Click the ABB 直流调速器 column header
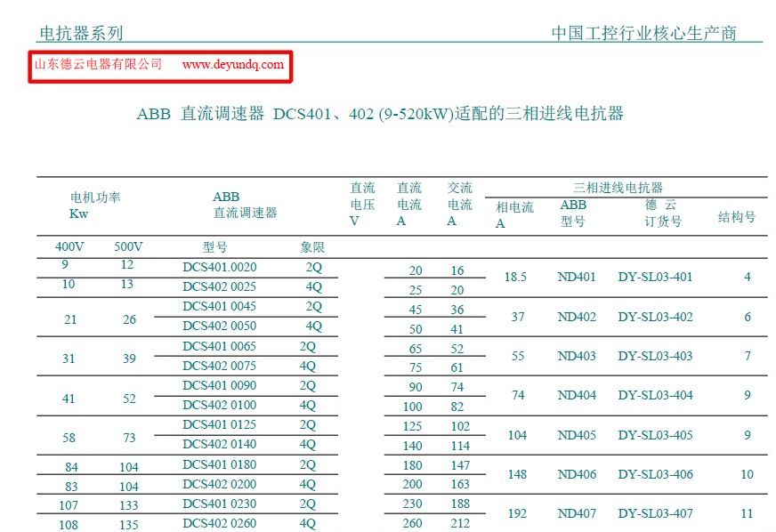Screen dimensions: 776x532 [245, 205]
